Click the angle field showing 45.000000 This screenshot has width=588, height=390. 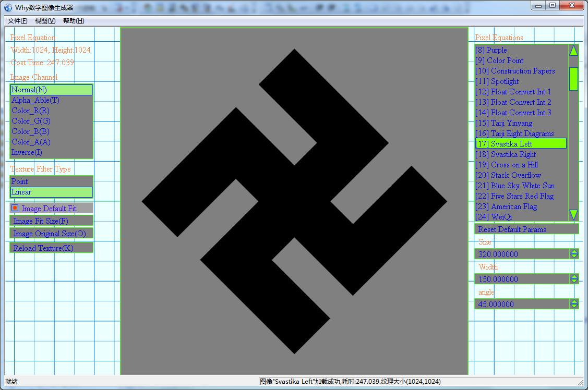[522, 304]
